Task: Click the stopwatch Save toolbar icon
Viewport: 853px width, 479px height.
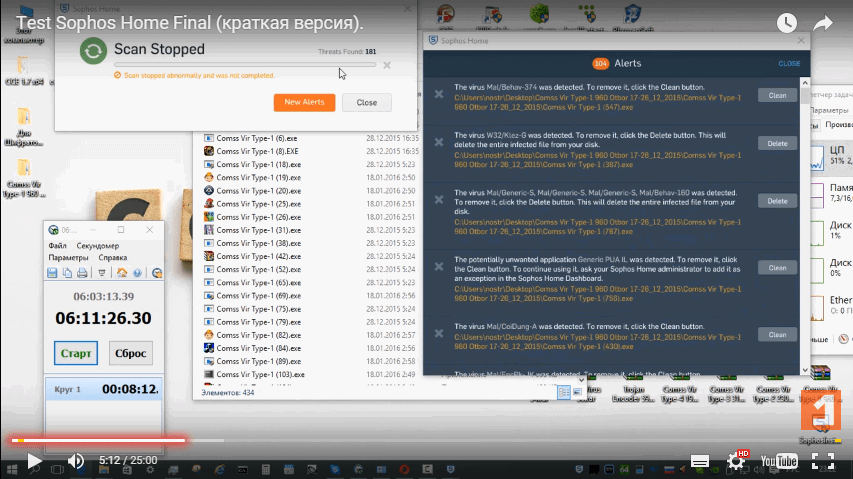Action: click(52, 273)
